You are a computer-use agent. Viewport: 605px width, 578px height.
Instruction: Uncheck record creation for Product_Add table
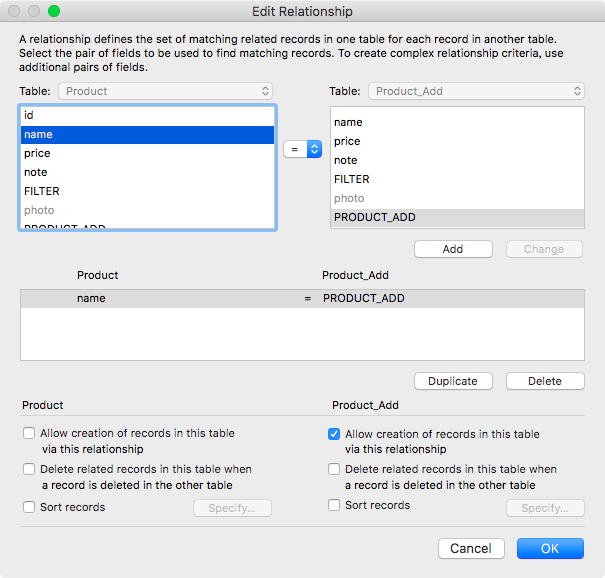click(x=334, y=434)
